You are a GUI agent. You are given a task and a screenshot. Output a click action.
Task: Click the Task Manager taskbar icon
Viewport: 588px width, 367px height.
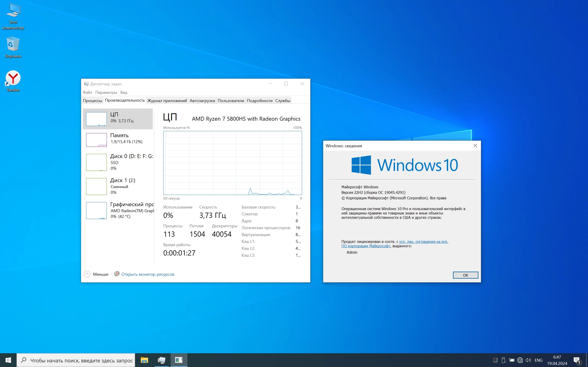click(x=161, y=360)
